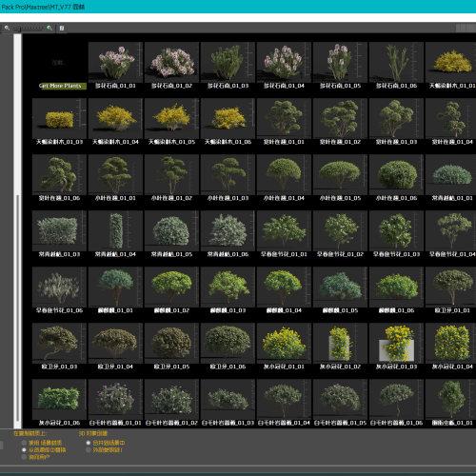Screen dimensions: 476x476
Task: Select the 询问用户 radio option
Action: [24, 457]
